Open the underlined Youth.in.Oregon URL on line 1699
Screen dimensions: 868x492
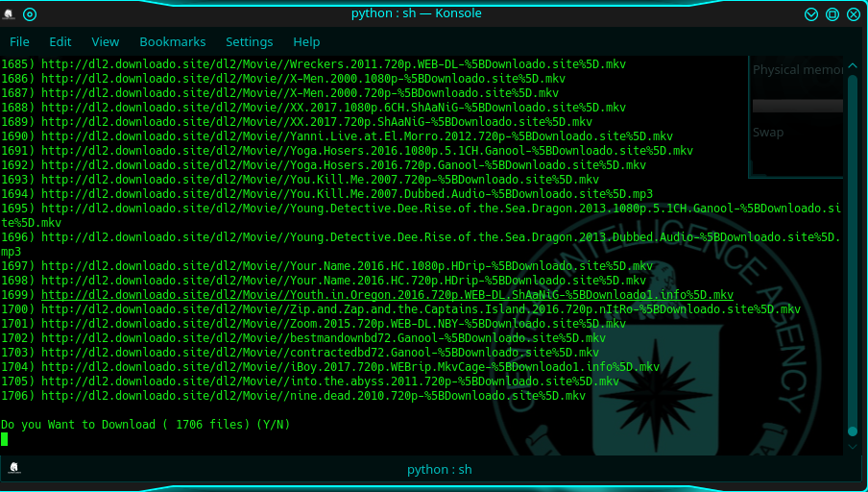[387, 295]
